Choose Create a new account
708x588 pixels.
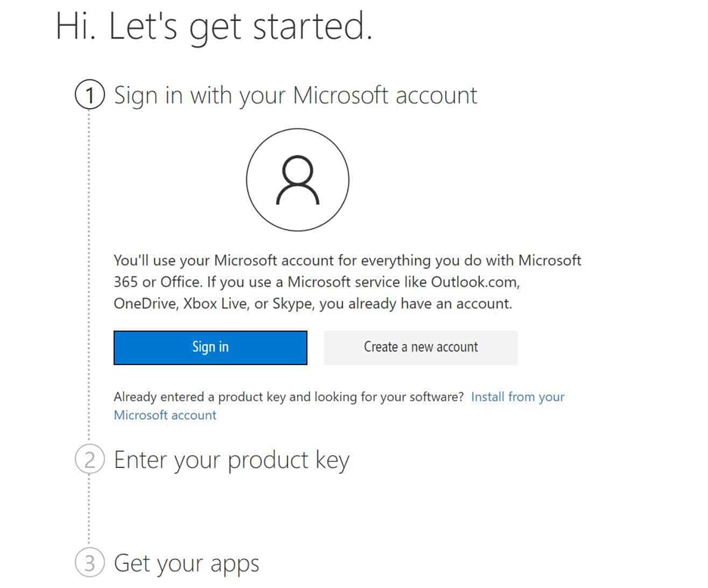(421, 348)
